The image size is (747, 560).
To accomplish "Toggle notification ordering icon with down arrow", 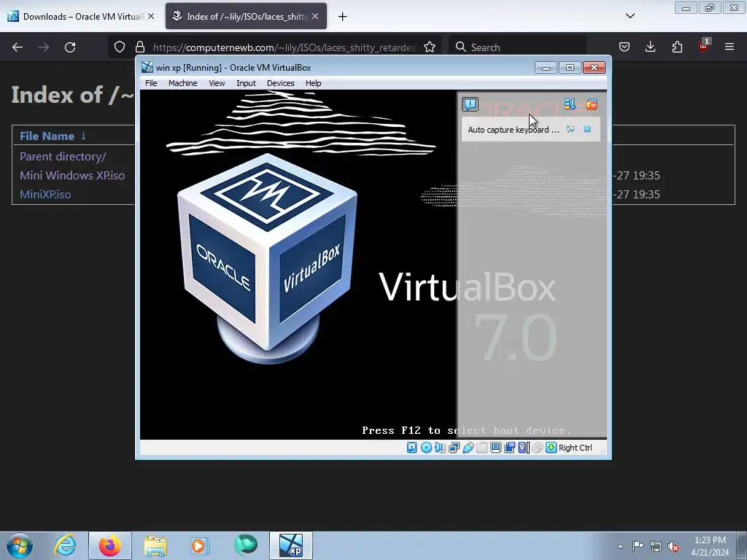I will [x=570, y=104].
